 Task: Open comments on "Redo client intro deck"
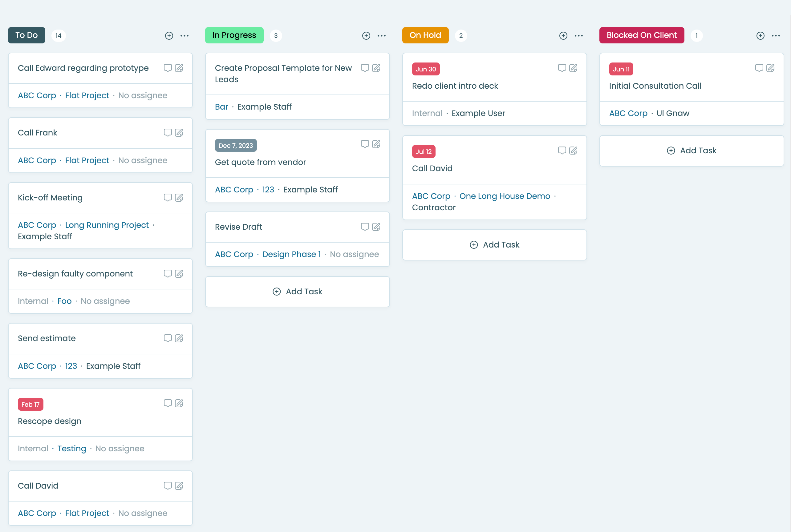[x=562, y=68]
